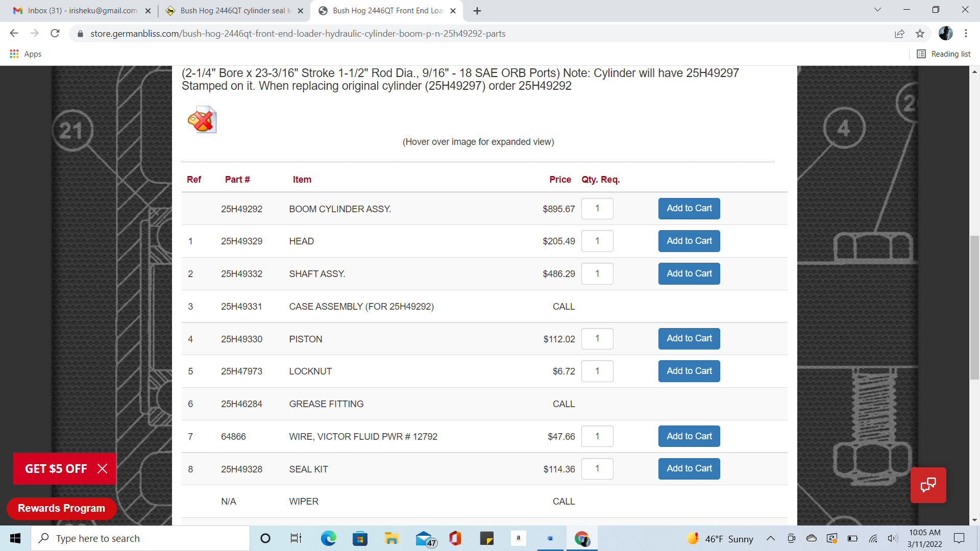Image resolution: width=980 pixels, height=551 pixels.
Task: Dismiss the GET $5 OFF banner
Action: tap(103, 468)
